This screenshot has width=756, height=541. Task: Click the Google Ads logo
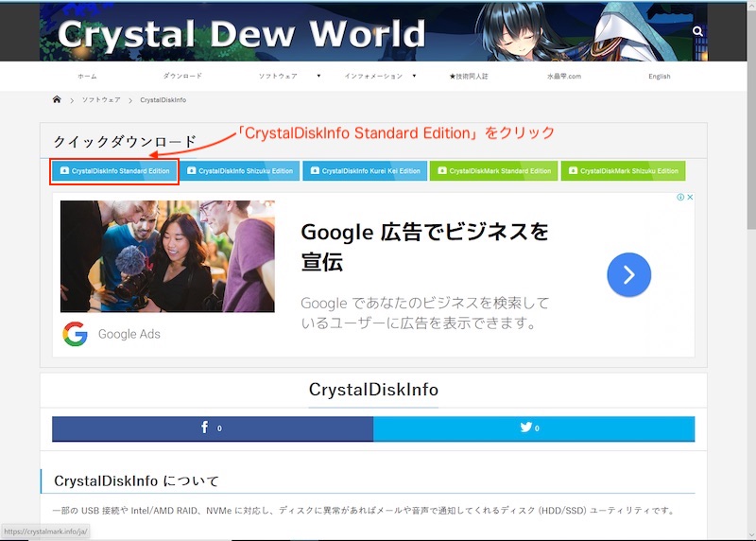click(75, 334)
